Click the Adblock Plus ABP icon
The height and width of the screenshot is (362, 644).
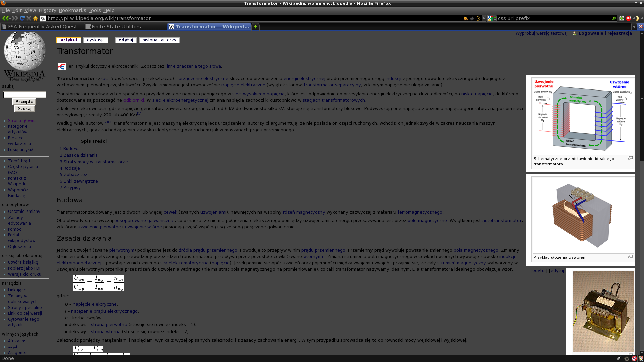[628, 18]
